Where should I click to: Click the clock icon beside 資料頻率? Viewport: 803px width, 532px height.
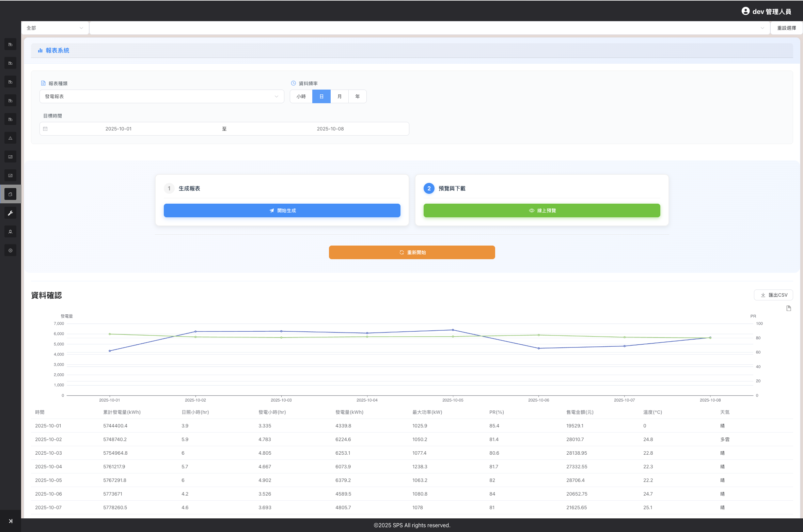tap(293, 83)
